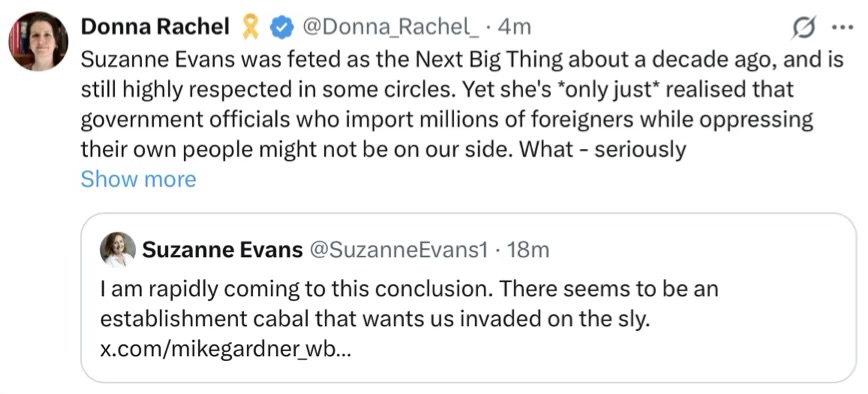
Task: Click the 'Next Big Thing' line of post
Action: pos(462,60)
